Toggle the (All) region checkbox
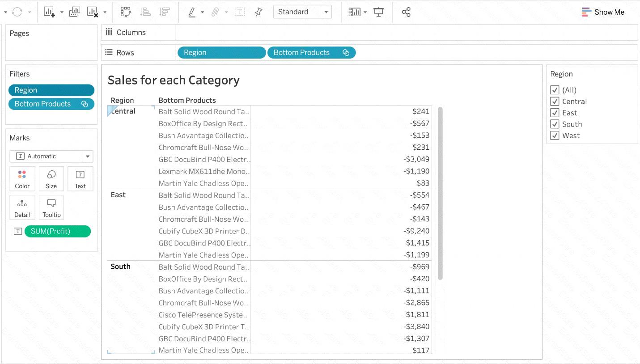The height and width of the screenshot is (364, 640). pos(555,90)
